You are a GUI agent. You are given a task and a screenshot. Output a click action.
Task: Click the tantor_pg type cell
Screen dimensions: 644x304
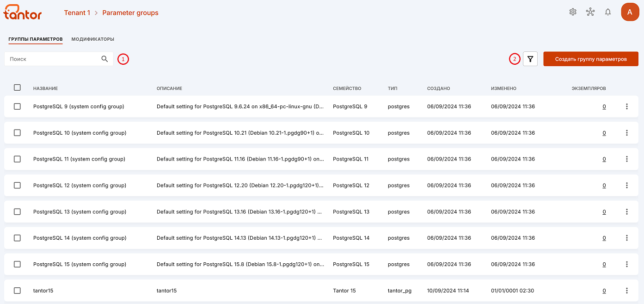point(399,291)
